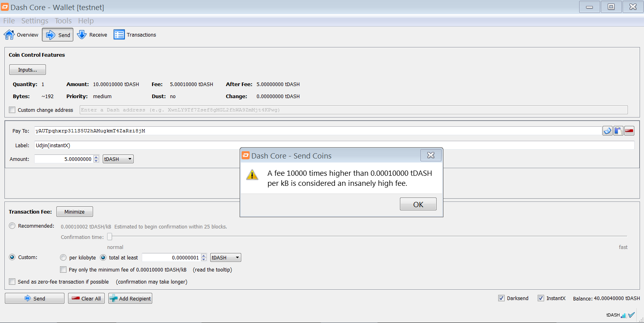644x323 pixels.
Task: Minimize the Dash Core window
Action: point(590,7)
